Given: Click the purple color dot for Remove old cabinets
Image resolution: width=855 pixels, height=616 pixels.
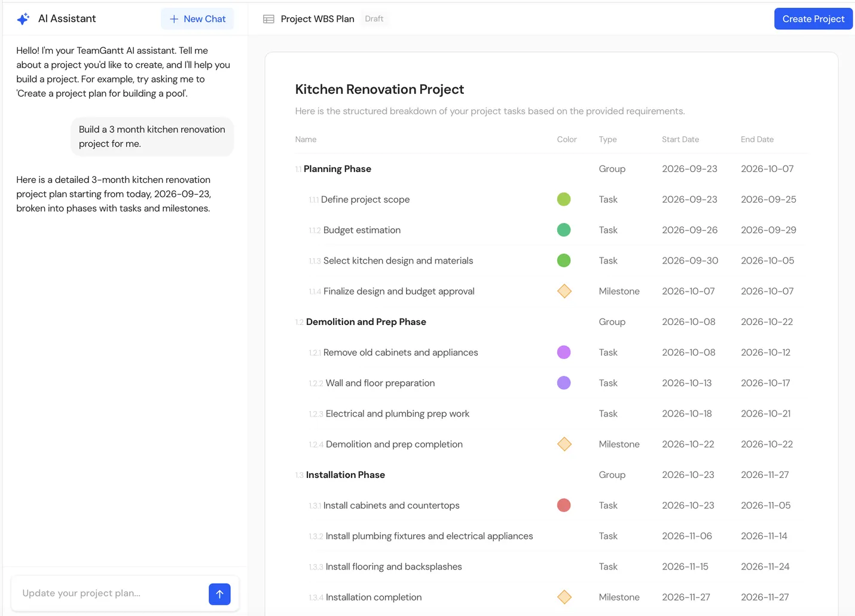Looking at the screenshot, I should click(x=564, y=353).
